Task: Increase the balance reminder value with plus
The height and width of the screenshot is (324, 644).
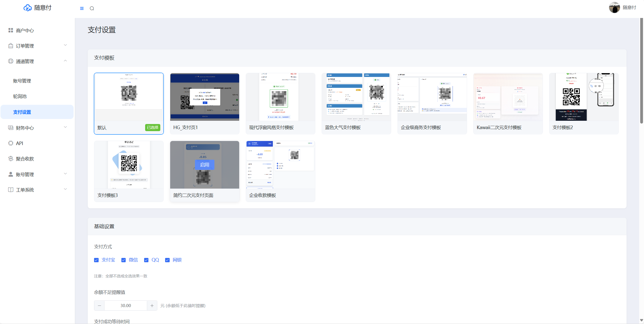Action: pyautogui.click(x=152, y=306)
